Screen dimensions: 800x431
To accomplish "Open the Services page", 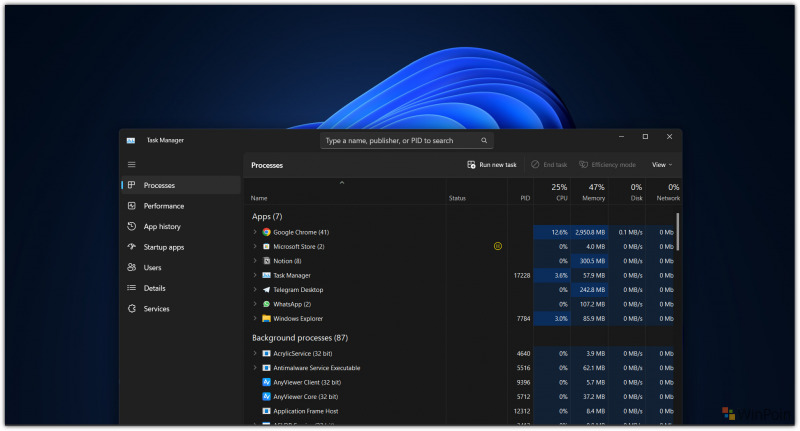I will tap(181, 309).
